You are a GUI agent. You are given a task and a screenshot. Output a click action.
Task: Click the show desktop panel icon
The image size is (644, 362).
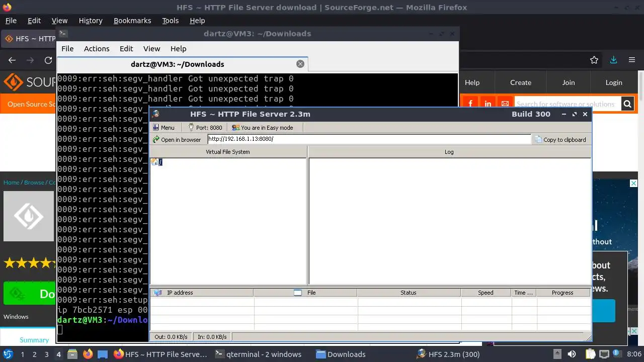click(103, 354)
